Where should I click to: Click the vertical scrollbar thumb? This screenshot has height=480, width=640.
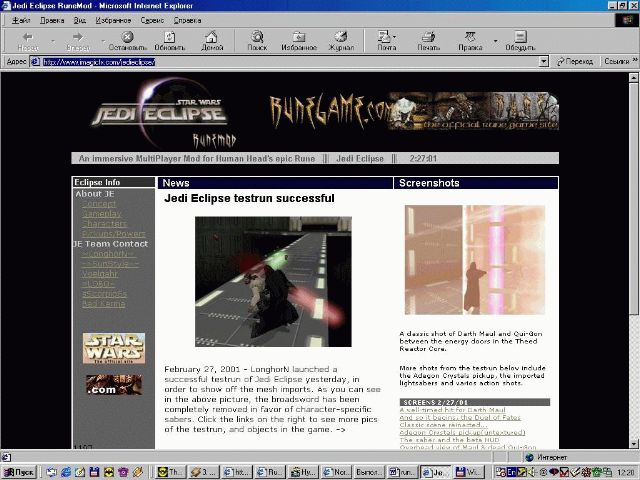633,198
